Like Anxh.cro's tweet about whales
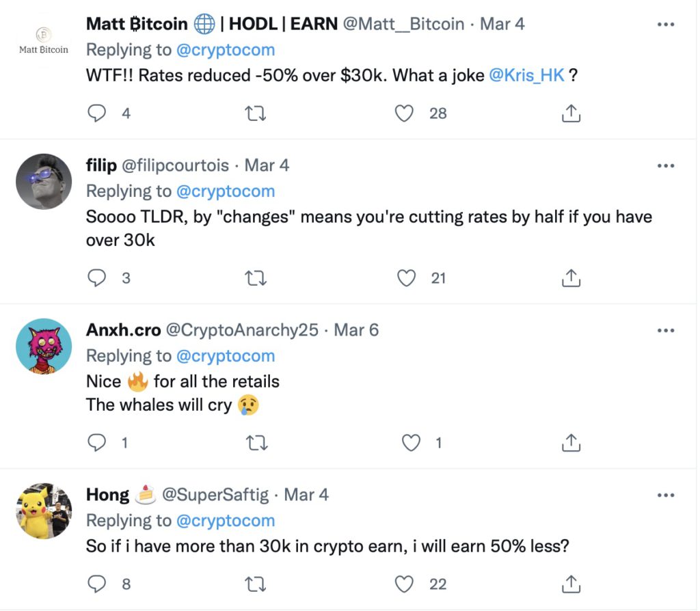The image size is (700, 611). click(x=411, y=442)
